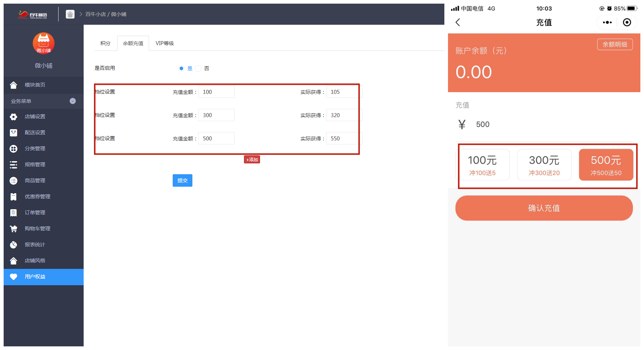Open 店铺设置 in the sidebar menu
This screenshot has height=350, width=644.
coord(44,117)
